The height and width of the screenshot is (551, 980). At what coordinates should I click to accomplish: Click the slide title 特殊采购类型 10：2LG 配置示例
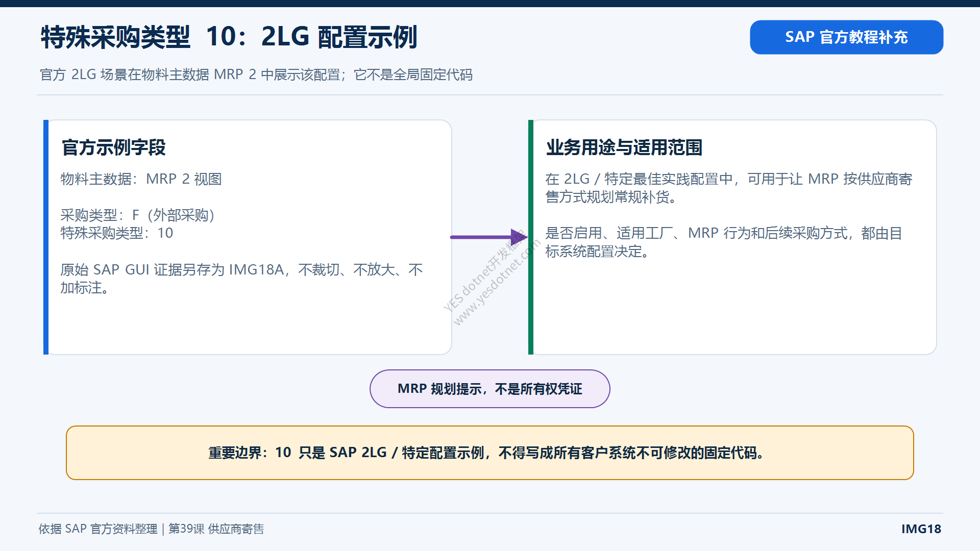click(x=229, y=37)
